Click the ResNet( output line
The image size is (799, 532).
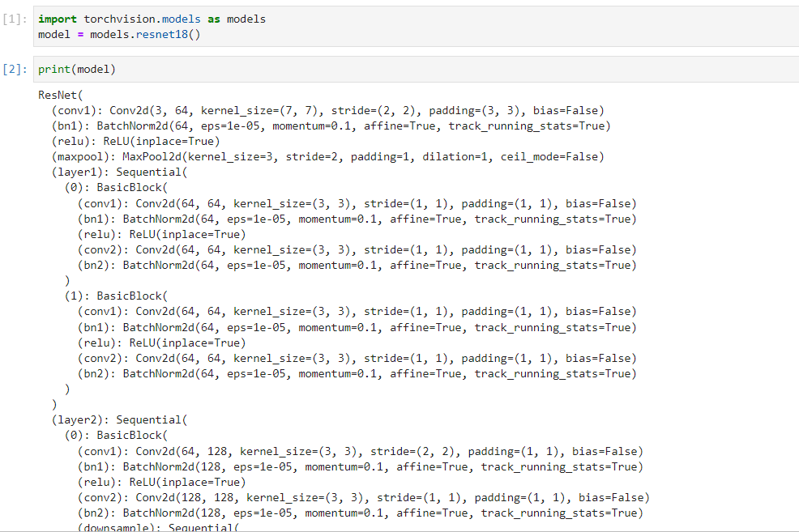57,95
